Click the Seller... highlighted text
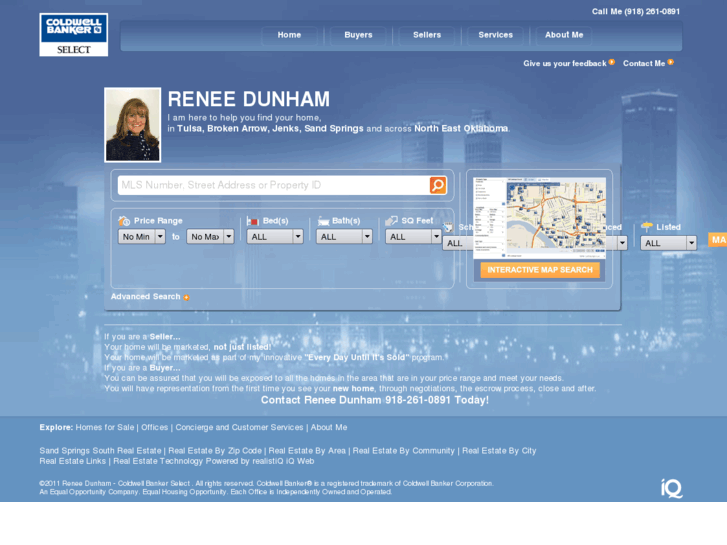This screenshot has height=545, width=727. click(x=165, y=337)
